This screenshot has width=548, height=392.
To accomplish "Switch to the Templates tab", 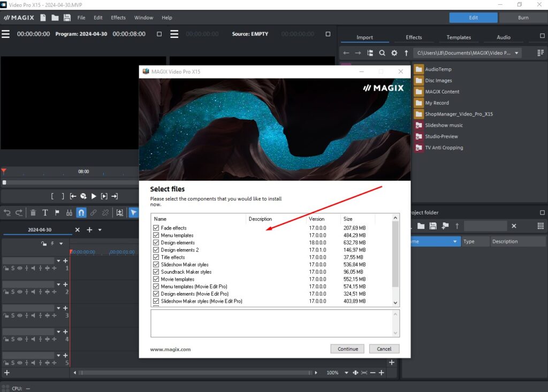I will click(x=458, y=37).
